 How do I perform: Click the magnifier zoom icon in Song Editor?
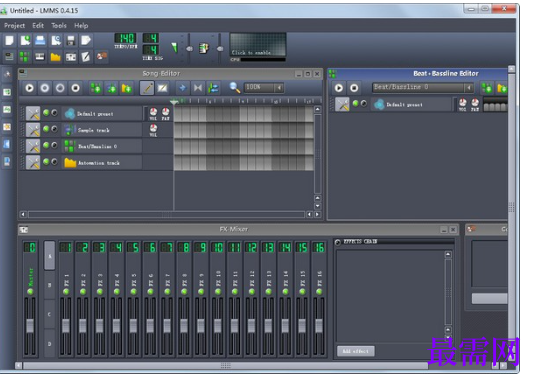point(235,88)
